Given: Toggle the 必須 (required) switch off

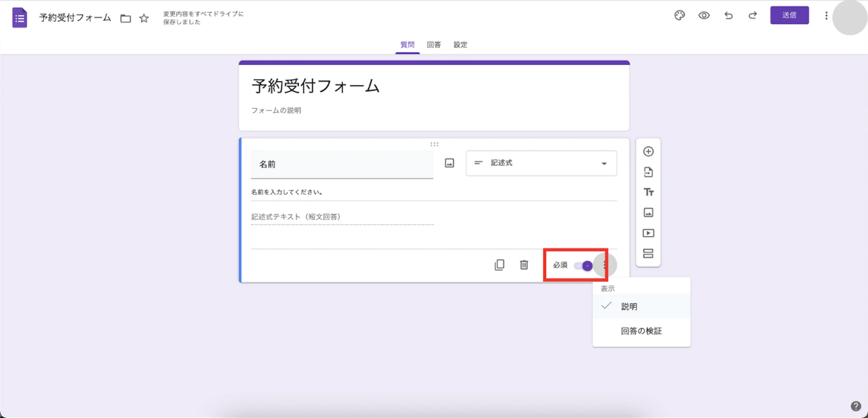Looking at the screenshot, I should (582, 265).
